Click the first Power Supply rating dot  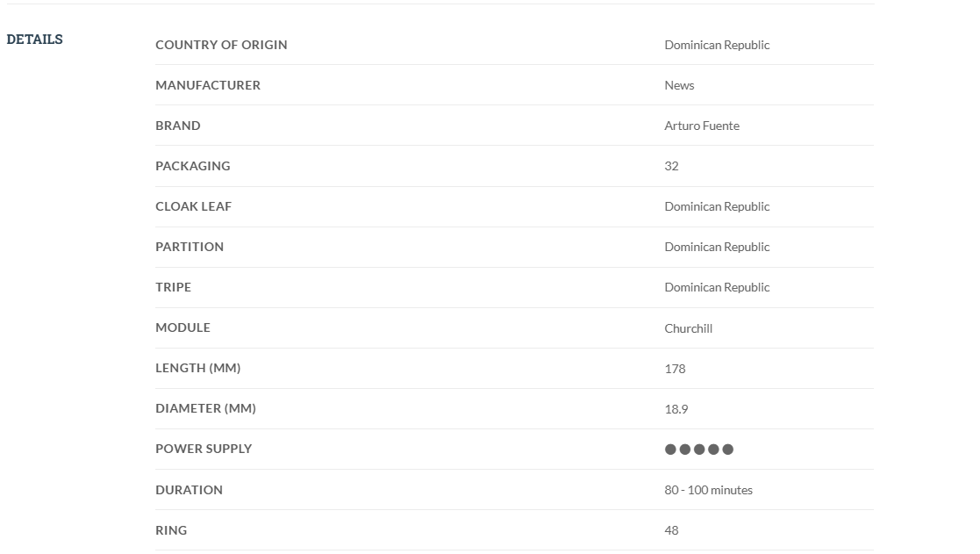pyautogui.click(x=671, y=450)
